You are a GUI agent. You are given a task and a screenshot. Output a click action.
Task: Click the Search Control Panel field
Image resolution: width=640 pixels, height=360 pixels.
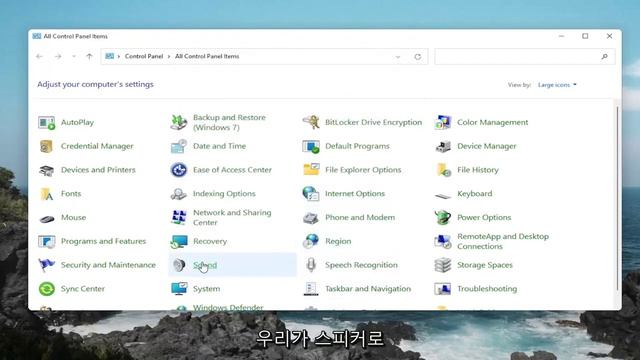(524, 57)
